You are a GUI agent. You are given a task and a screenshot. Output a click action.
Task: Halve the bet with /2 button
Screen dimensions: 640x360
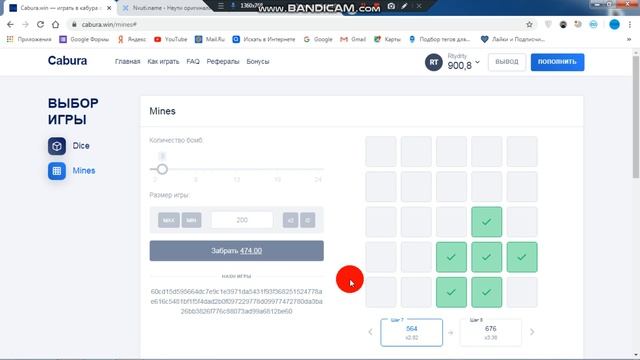point(308,220)
